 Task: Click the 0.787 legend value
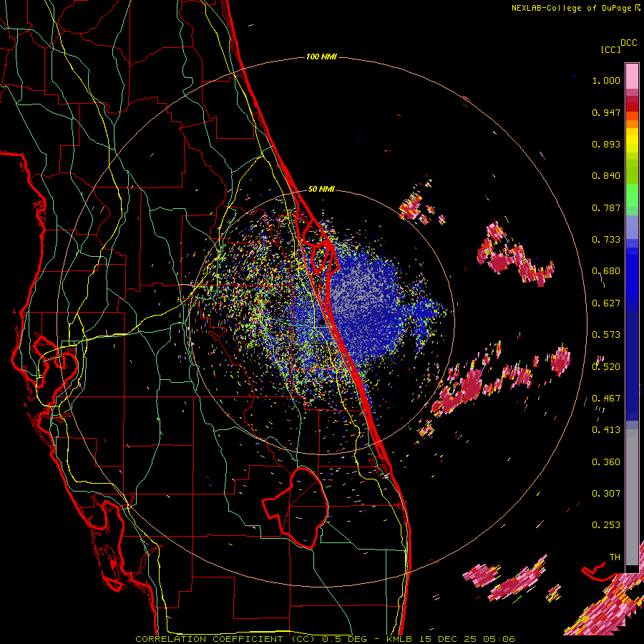[x=606, y=208]
